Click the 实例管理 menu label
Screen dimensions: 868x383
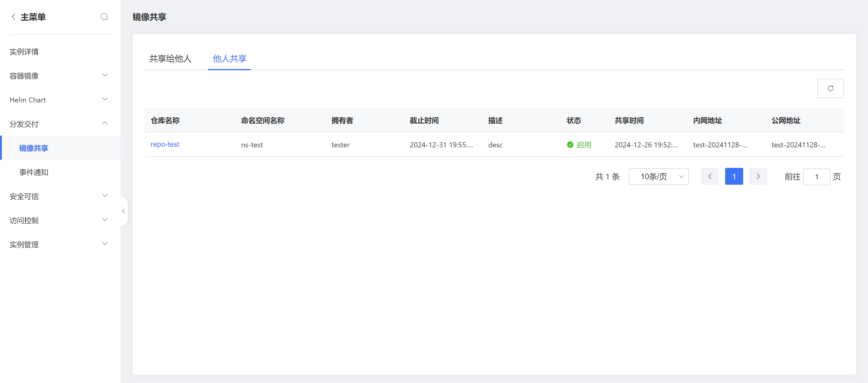coord(24,245)
